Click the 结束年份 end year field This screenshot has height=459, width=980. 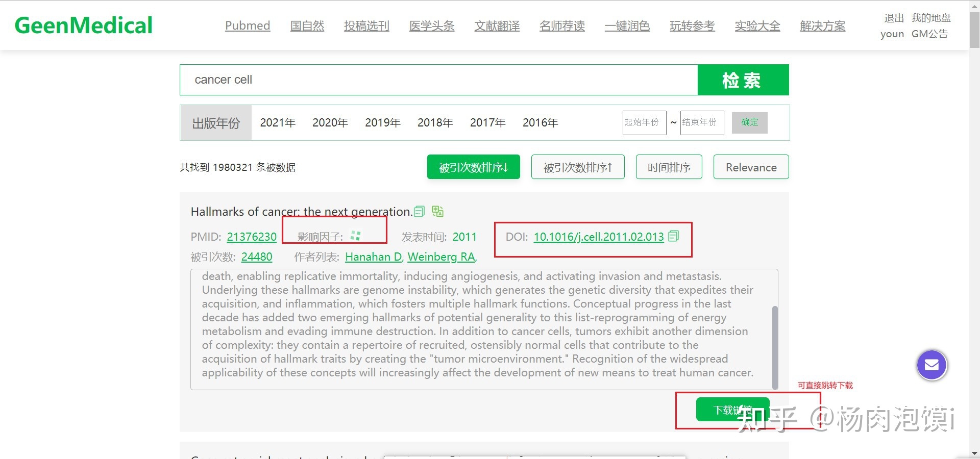[702, 122]
